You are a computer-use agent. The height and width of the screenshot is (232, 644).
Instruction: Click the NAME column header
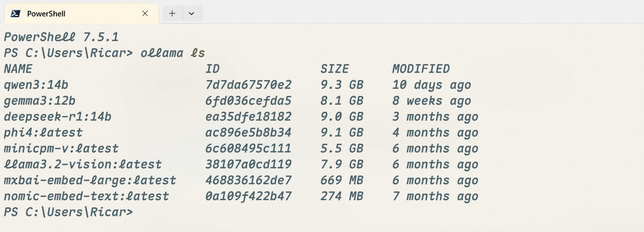[18, 69]
